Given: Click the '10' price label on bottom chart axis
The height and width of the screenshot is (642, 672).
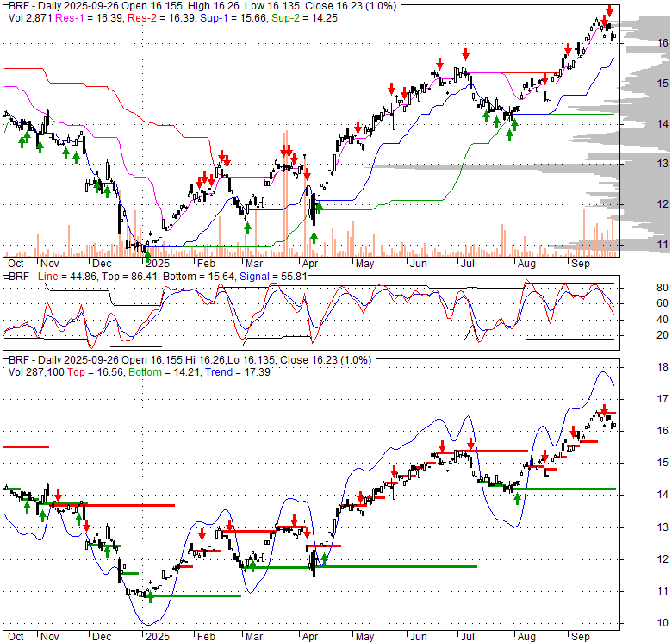Looking at the screenshot, I should tap(663, 623).
